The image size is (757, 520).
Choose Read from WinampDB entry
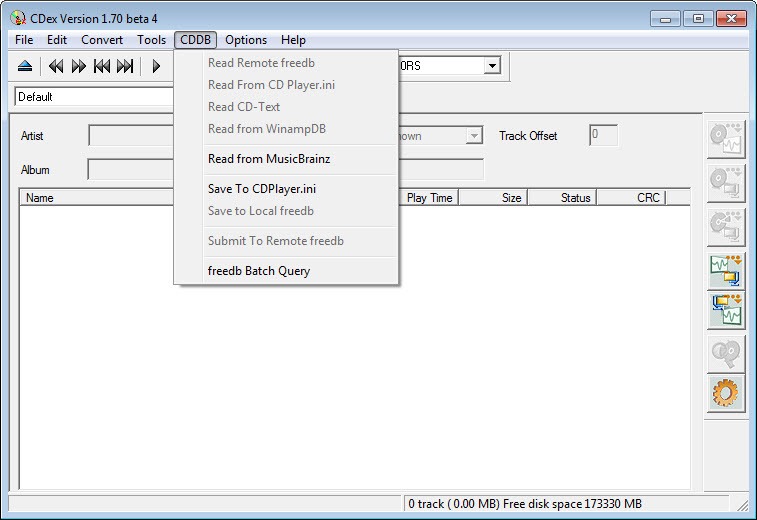click(287, 129)
